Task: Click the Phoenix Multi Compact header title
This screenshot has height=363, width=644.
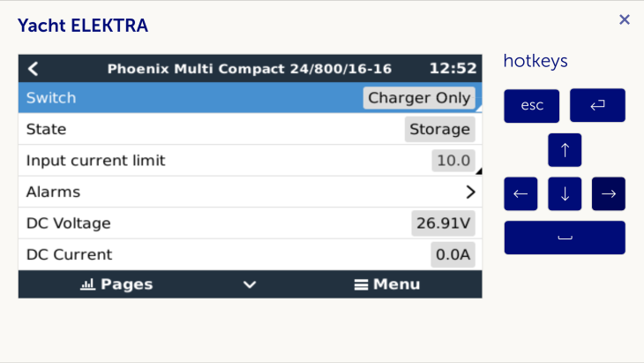Action: coord(250,68)
